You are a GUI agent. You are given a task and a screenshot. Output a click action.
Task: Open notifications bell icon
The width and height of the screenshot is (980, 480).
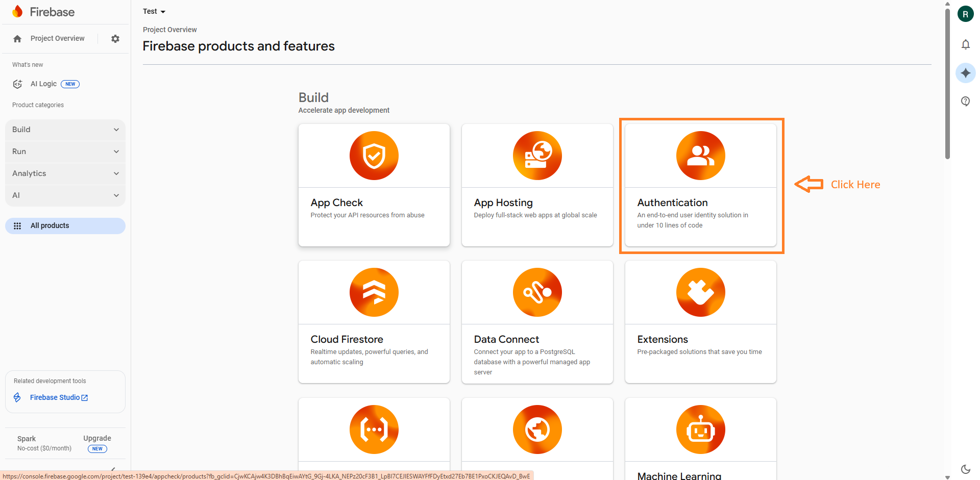[x=966, y=44]
